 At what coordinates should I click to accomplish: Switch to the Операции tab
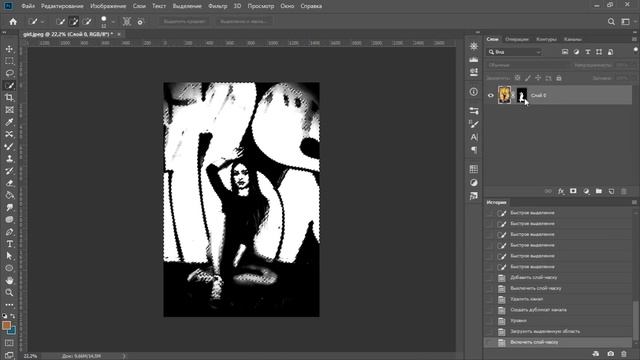516,39
